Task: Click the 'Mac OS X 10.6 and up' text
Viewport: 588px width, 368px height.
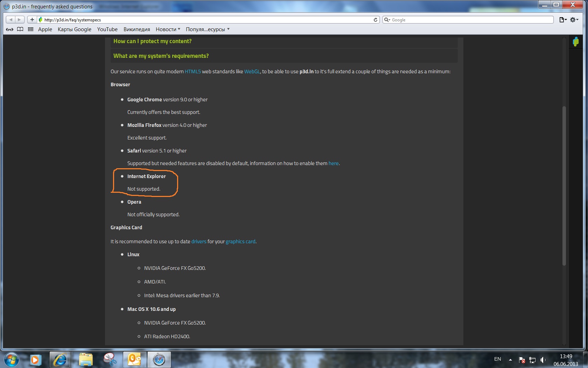Action: point(152,309)
